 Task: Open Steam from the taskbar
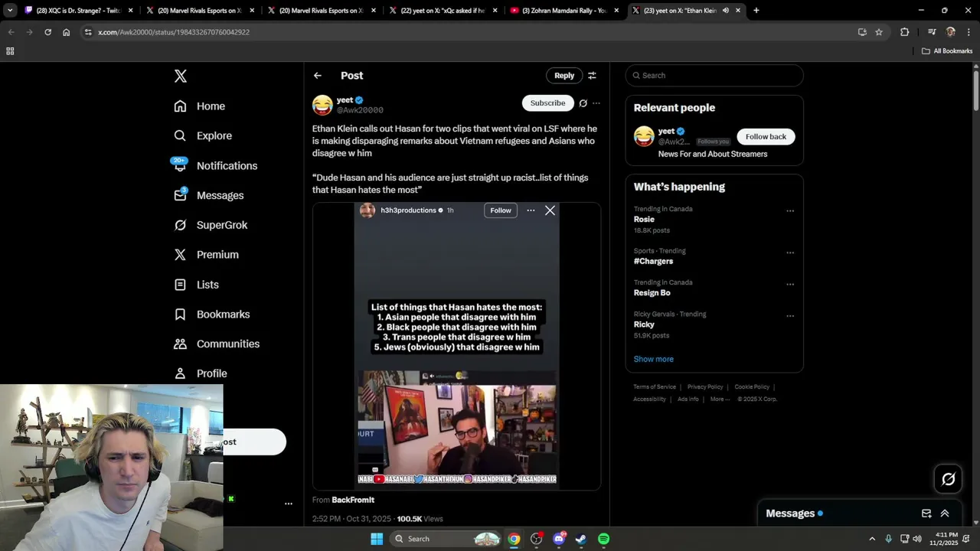tap(581, 539)
